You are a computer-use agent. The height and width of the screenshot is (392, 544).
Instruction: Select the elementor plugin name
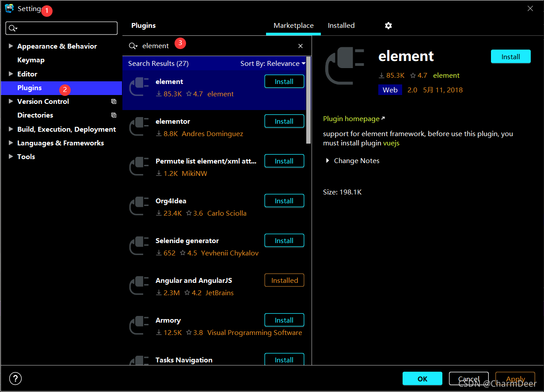point(173,121)
